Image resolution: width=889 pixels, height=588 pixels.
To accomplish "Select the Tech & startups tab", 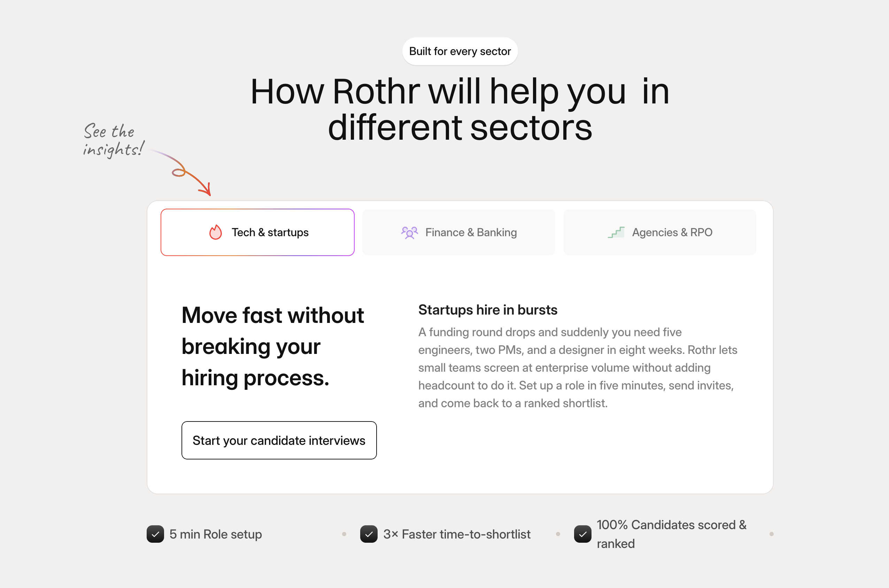I will pos(257,232).
